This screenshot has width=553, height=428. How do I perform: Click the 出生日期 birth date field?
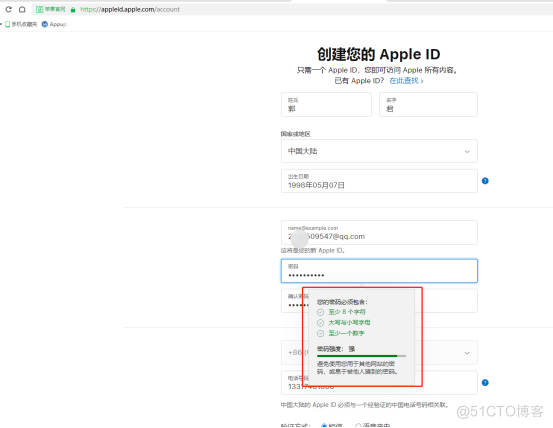click(x=379, y=181)
